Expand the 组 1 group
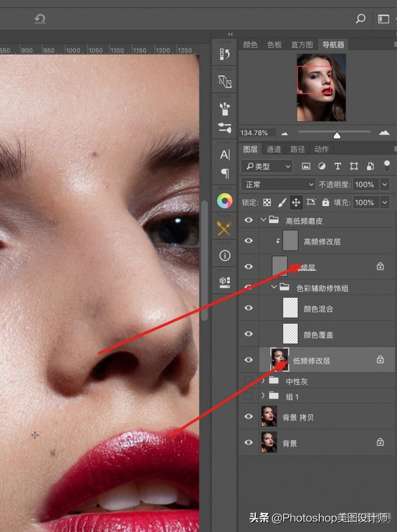 263,396
